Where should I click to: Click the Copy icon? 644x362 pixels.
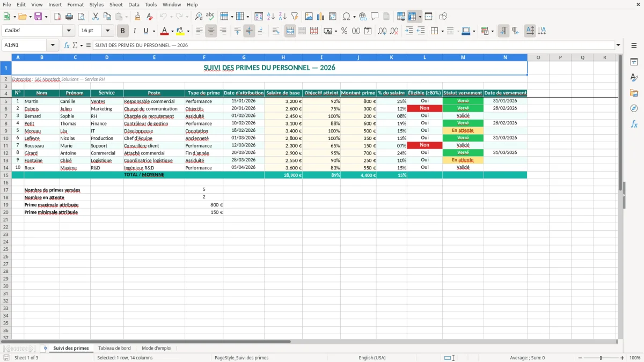click(107, 17)
